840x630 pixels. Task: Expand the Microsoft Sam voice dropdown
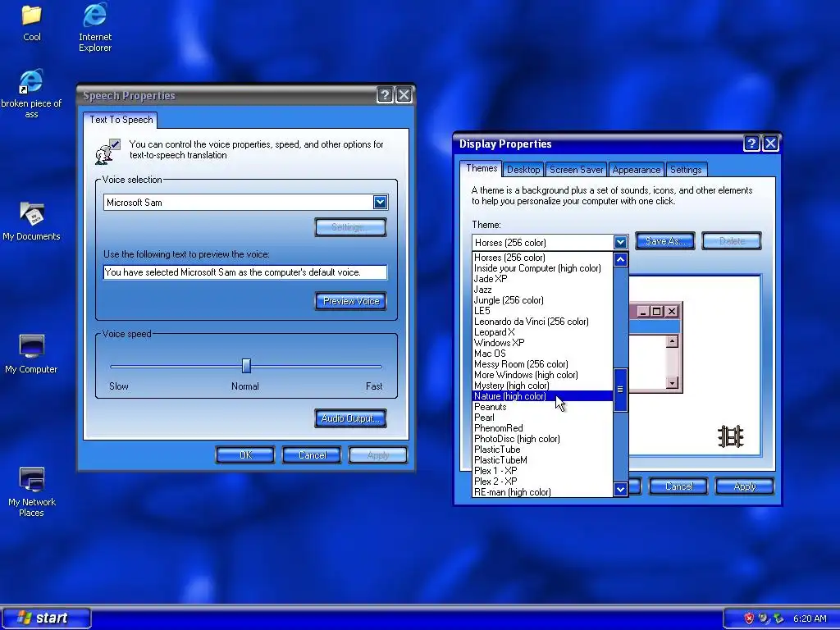tap(380, 202)
